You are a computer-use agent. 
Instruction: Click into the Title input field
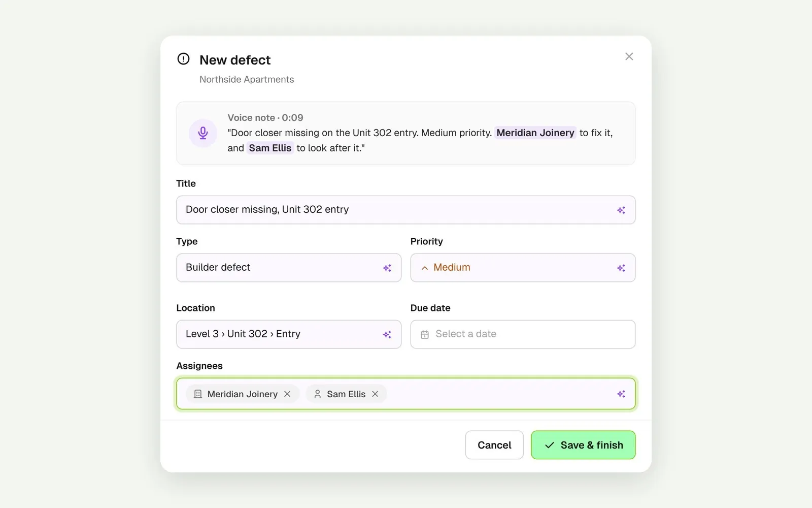405,210
